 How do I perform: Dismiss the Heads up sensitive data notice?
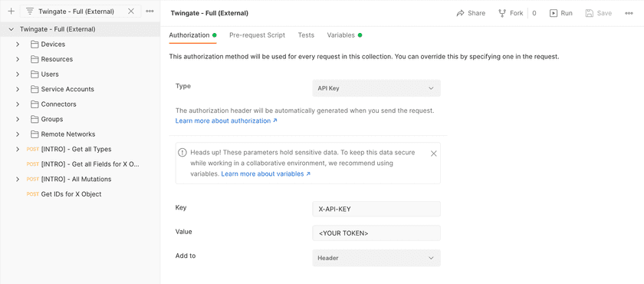point(433,154)
